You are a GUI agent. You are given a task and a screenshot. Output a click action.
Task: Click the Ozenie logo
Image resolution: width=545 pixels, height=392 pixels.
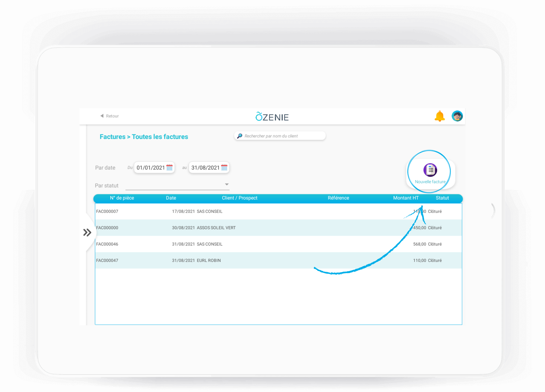272,116
